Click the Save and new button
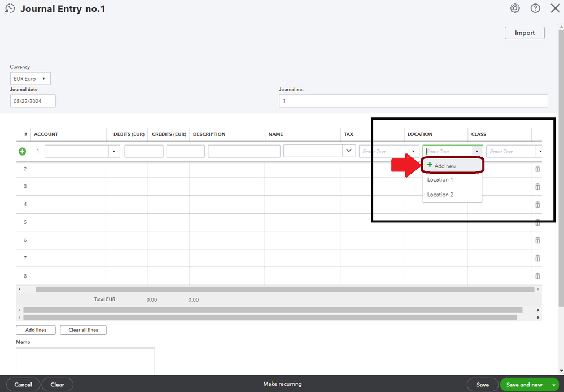 tap(524, 385)
